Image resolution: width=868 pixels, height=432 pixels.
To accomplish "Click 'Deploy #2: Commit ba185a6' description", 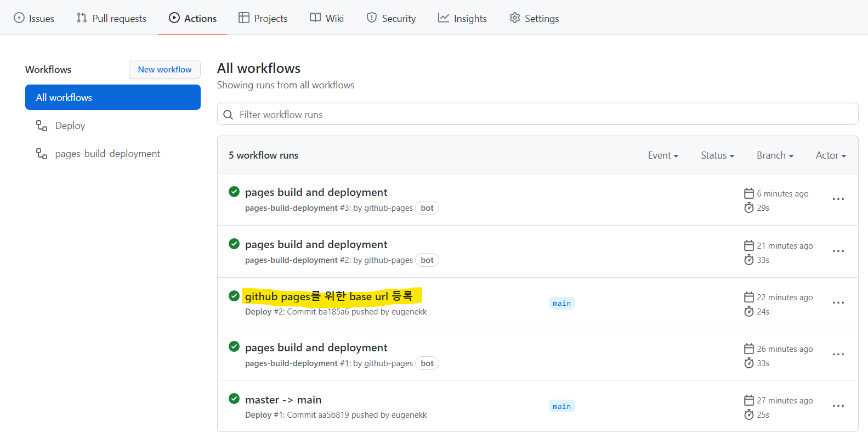I will 336,312.
